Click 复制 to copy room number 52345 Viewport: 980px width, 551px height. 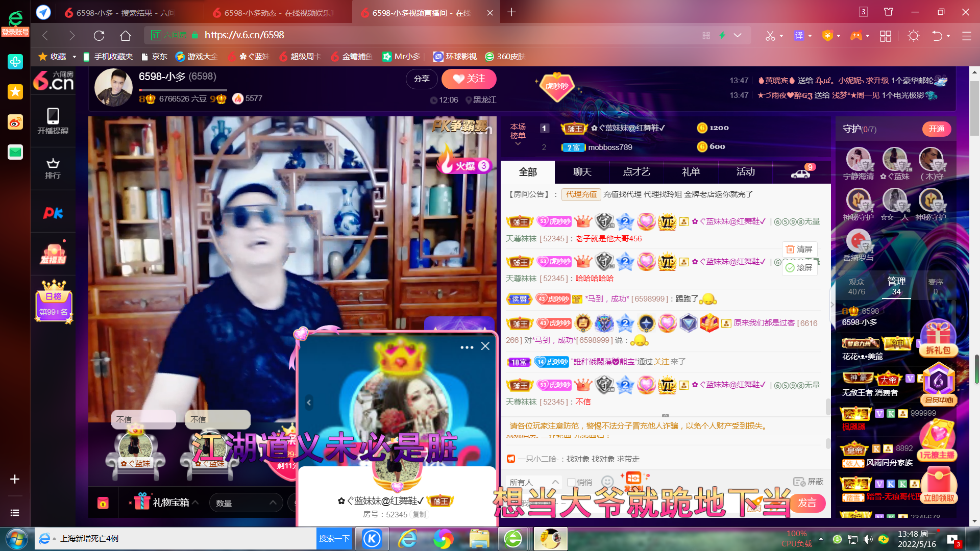[420, 514]
